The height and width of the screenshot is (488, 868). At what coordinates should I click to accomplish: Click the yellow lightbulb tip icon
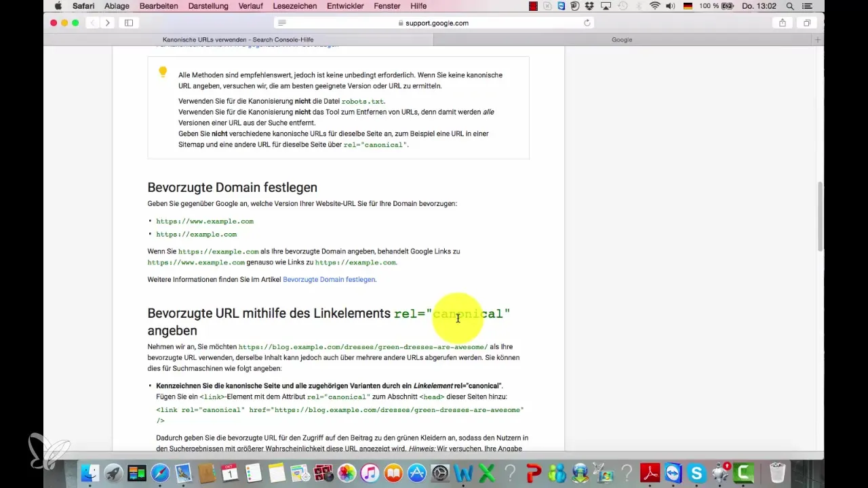[x=163, y=71]
